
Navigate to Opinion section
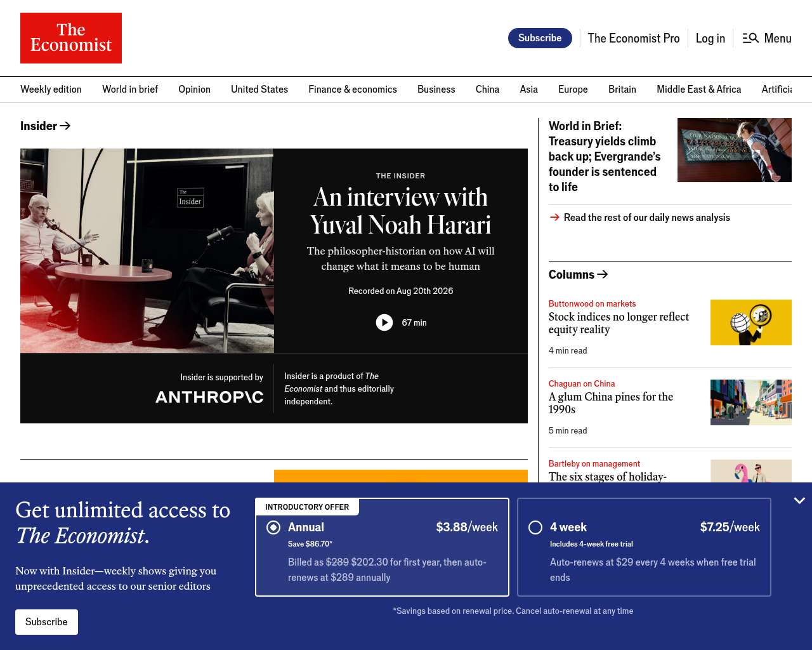(x=194, y=90)
